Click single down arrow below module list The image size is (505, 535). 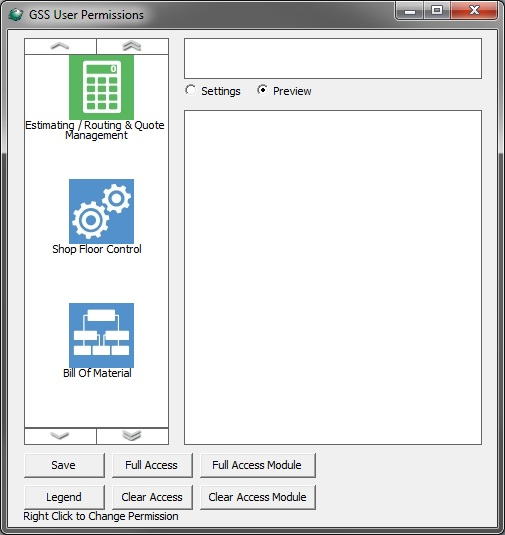60,436
